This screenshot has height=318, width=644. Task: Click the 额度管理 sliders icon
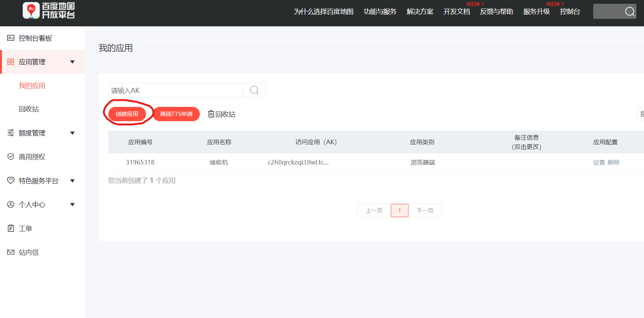11,133
